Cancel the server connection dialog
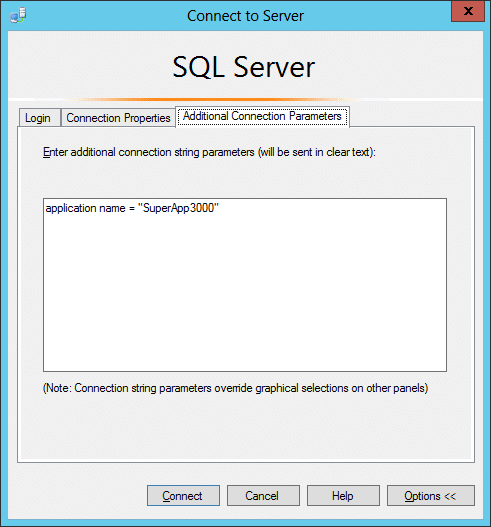The image size is (491, 527). (x=263, y=495)
